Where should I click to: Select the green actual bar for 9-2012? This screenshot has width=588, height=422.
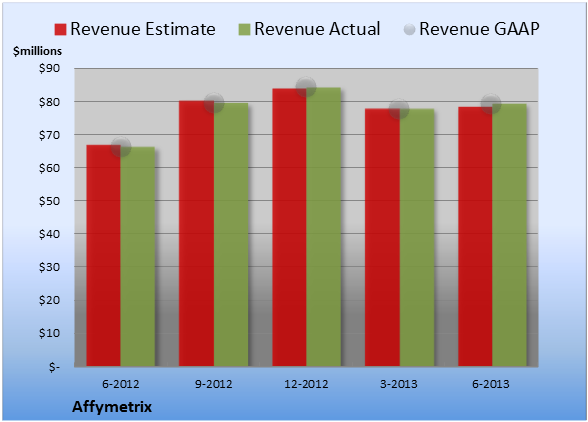click(231, 234)
